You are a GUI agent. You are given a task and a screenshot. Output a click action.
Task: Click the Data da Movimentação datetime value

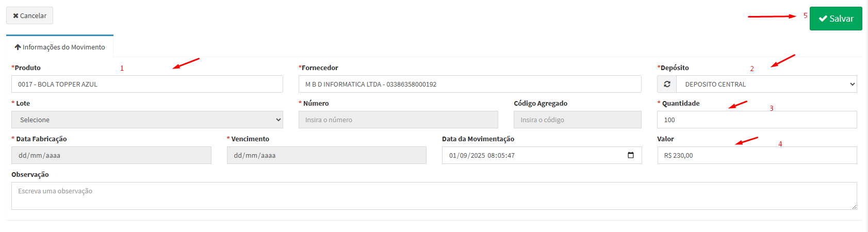click(x=482, y=155)
